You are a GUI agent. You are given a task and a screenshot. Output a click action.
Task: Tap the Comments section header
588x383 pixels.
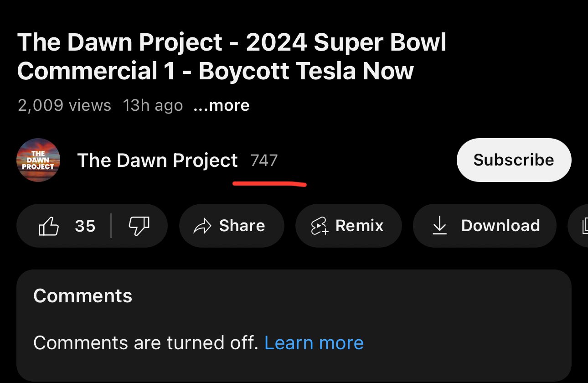(x=83, y=296)
